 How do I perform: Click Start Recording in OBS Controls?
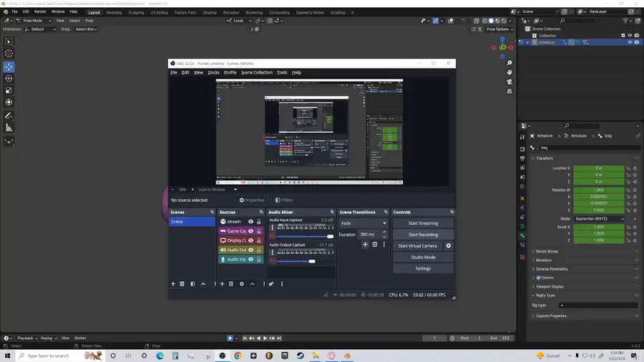[x=423, y=235]
